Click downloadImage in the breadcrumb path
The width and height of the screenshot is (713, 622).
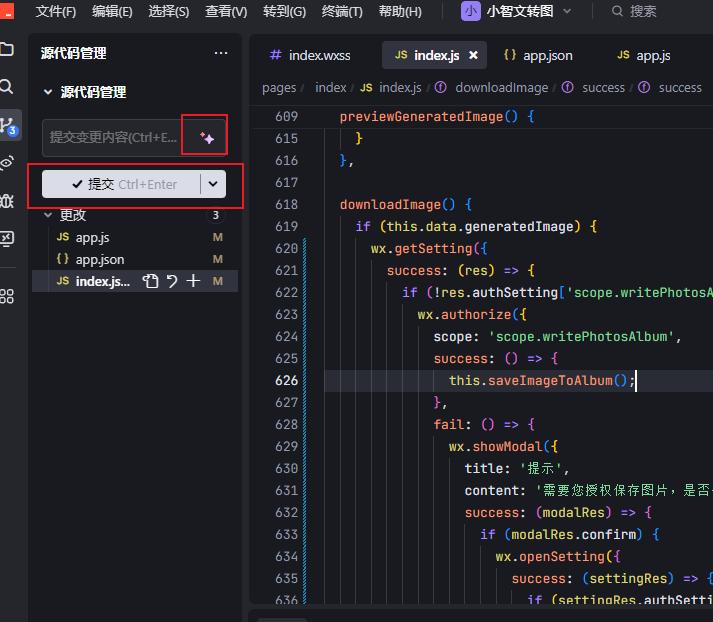501,88
